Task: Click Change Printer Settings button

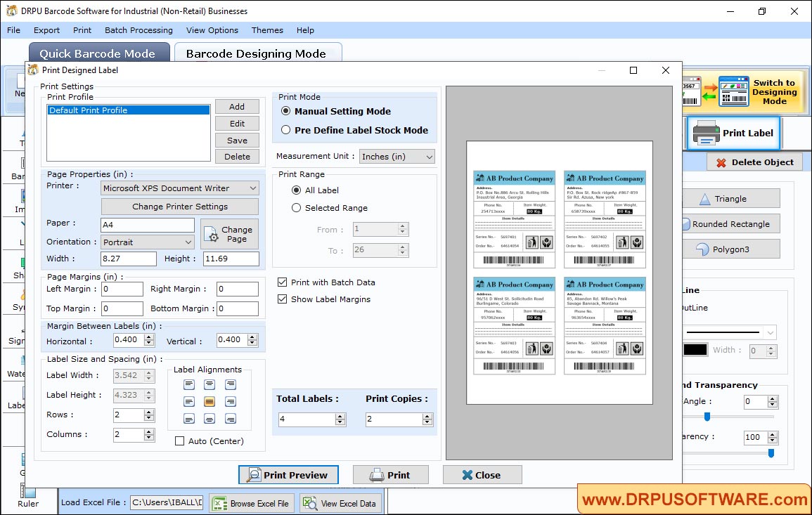Action: tap(180, 207)
